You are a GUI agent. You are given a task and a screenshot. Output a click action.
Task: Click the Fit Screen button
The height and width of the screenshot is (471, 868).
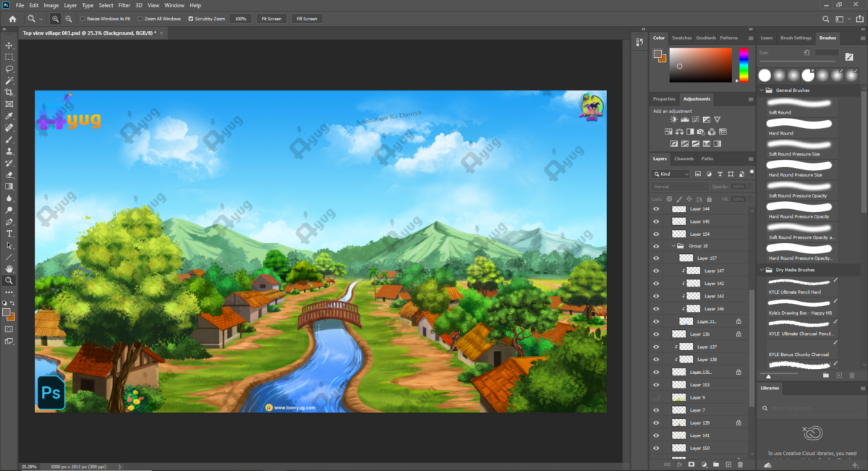click(x=271, y=19)
